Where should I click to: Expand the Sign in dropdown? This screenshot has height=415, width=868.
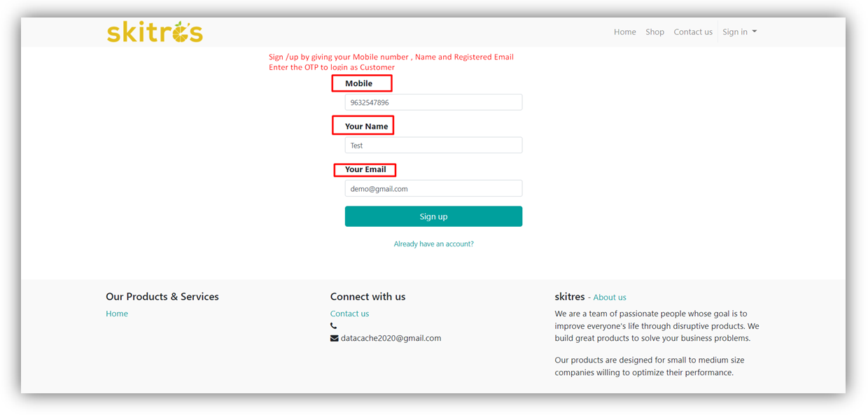[x=739, y=32]
